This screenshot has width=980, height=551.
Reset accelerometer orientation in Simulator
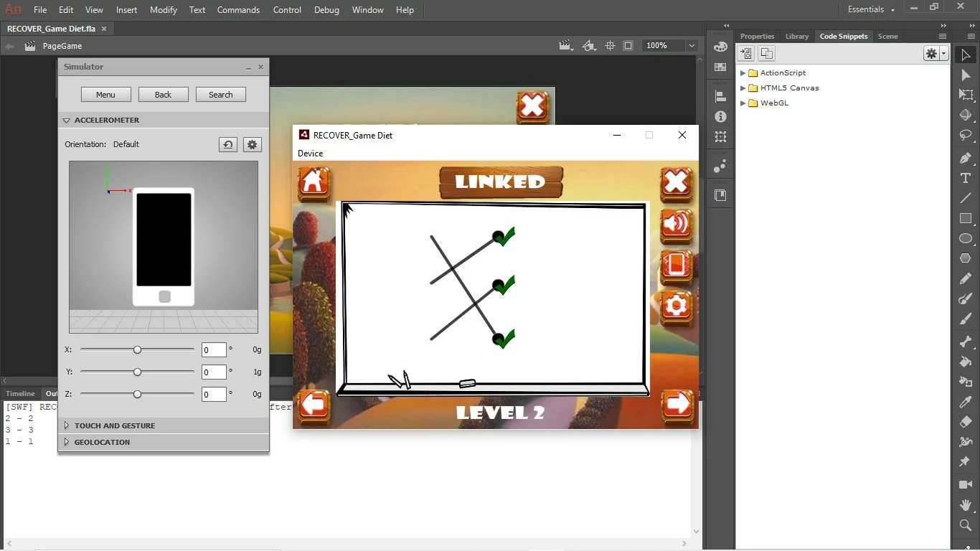(228, 144)
